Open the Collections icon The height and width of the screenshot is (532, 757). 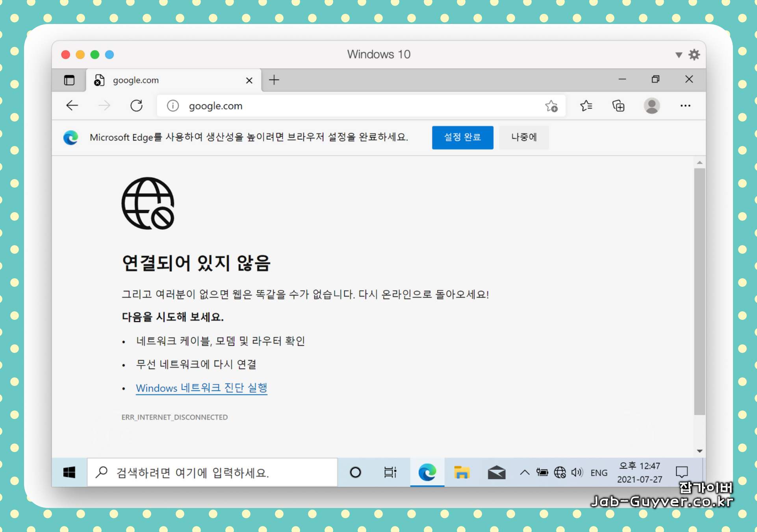(618, 106)
